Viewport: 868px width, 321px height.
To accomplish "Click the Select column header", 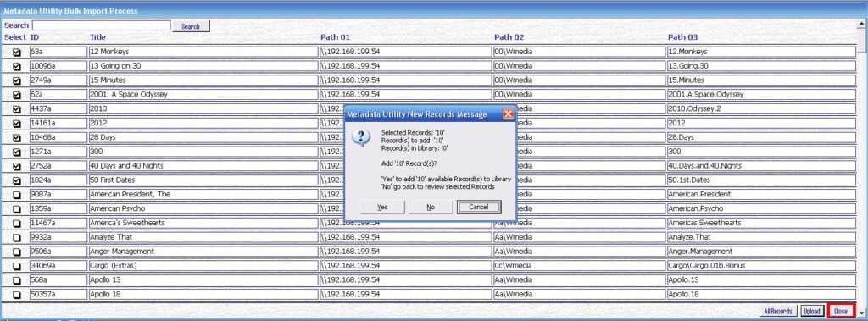I will coord(15,37).
